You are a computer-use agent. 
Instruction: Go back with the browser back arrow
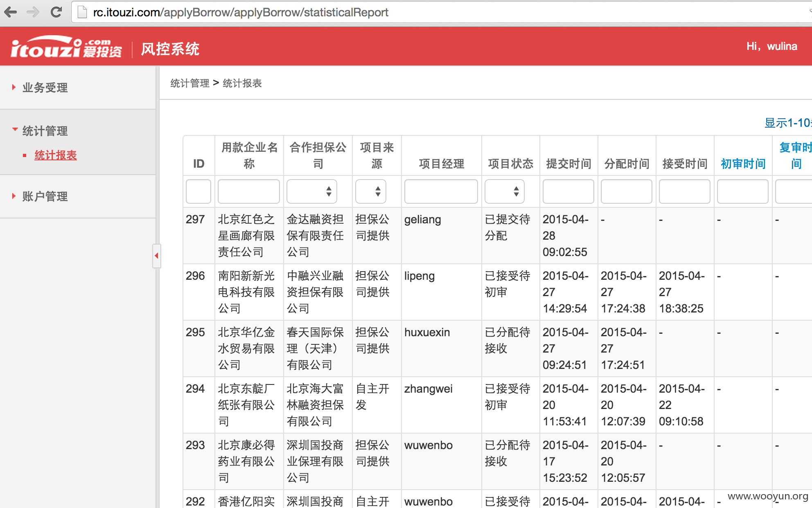(11, 12)
